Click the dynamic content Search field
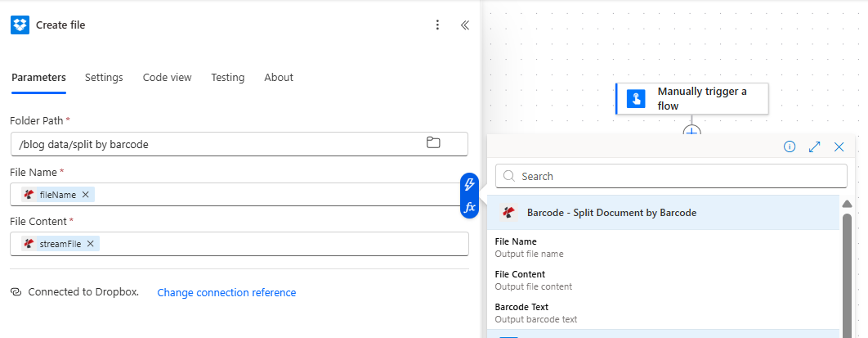 point(670,176)
